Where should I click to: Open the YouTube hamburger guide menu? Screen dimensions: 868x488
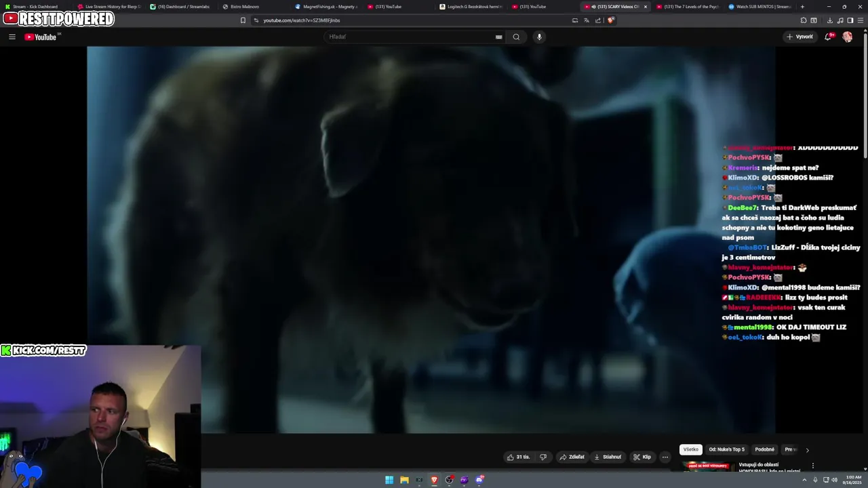click(12, 37)
